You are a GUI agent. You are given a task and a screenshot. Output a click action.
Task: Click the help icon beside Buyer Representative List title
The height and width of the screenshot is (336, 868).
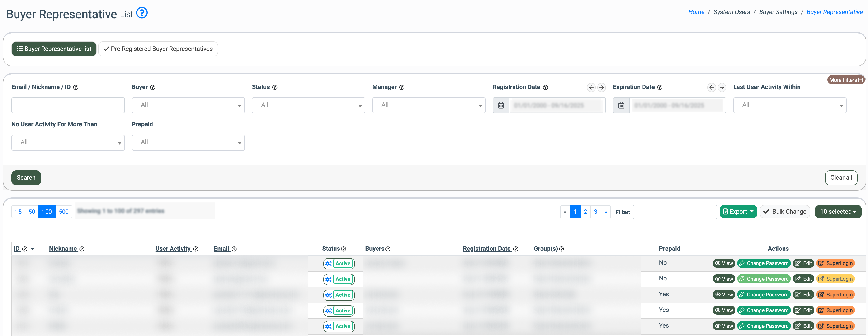pos(142,13)
